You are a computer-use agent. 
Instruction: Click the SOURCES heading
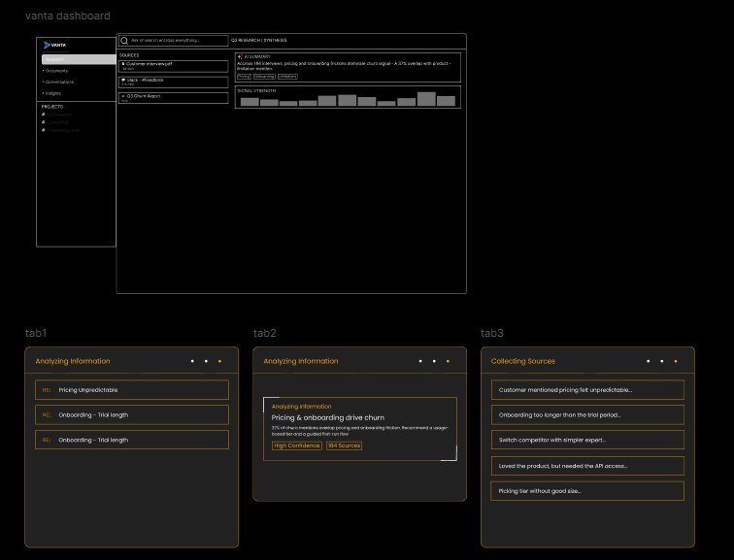129,55
